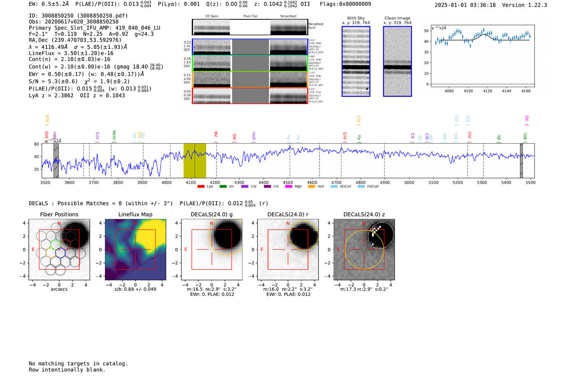The image size is (576, 392).
Task: Click the Primary Spec_Slot_IFU_AMP line
Action: [95, 28]
